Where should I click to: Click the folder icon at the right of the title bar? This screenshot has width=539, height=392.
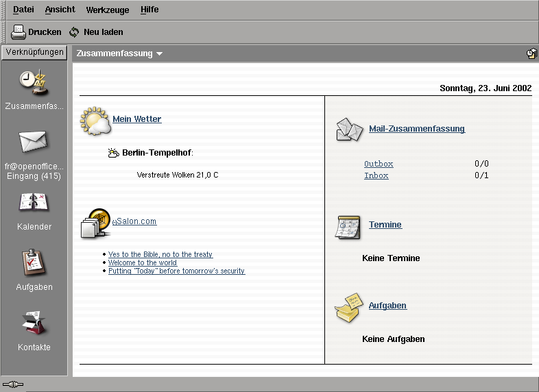coord(531,53)
